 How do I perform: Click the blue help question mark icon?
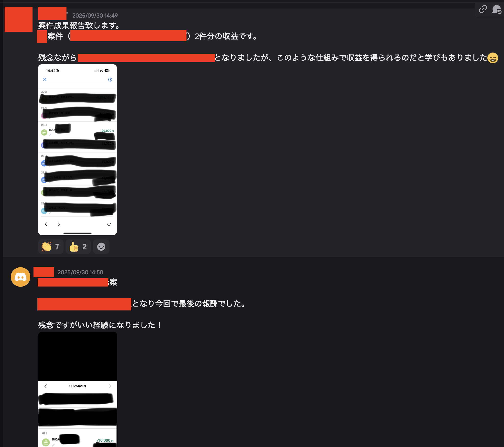[110, 79]
